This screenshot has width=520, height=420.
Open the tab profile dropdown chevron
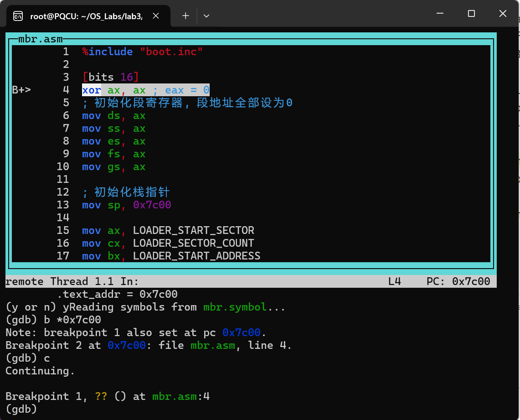206,16
